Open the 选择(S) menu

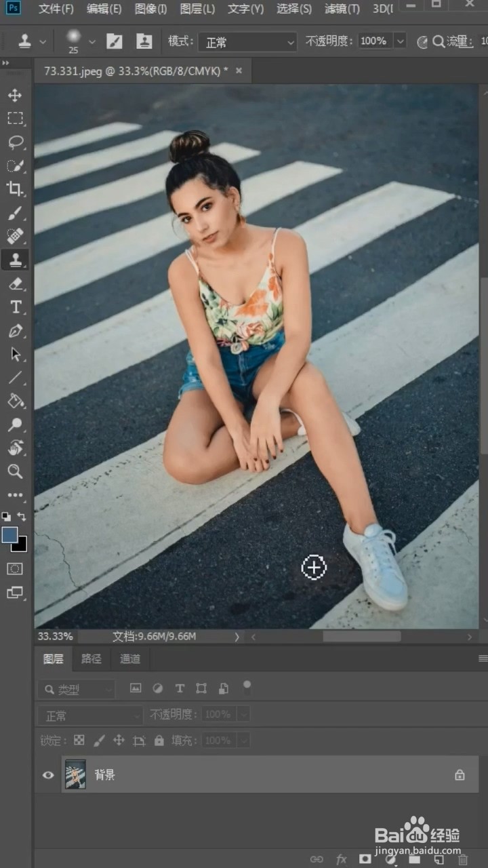tap(294, 9)
